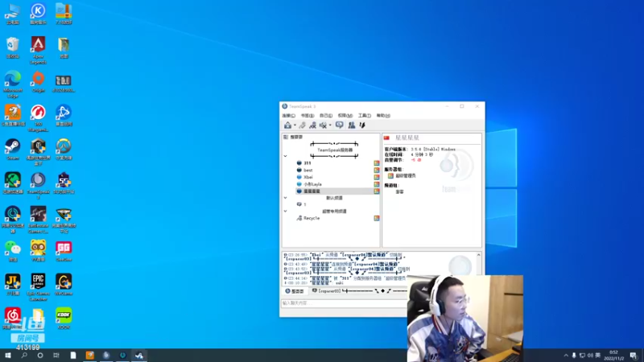The width and height of the screenshot is (644, 362).
Task: Open the 帮助(H) menu in TeamSpeak
Action: (383, 116)
